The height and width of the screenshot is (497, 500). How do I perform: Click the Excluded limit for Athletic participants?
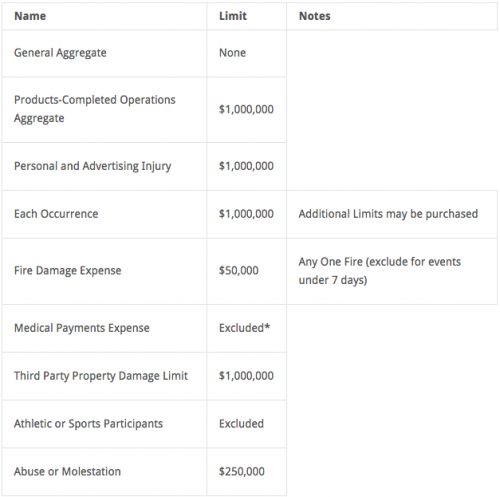(x=241, y=424)
